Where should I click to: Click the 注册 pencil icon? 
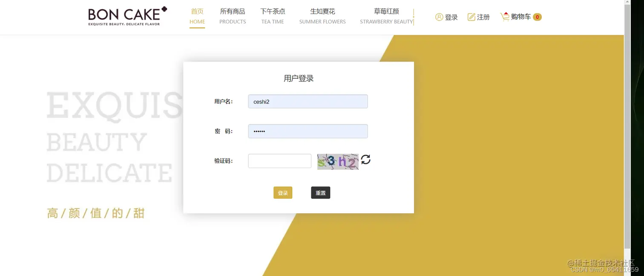point(471,17)
